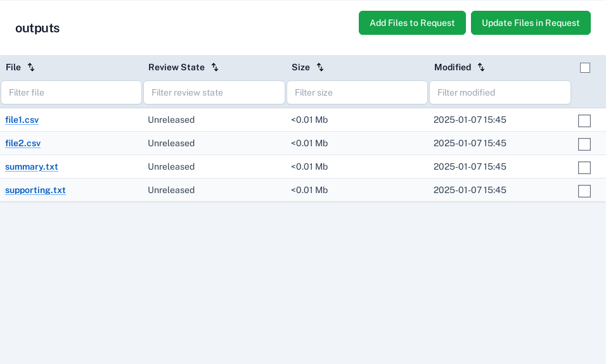Focus the Filter review state input
Viewport: 606px width, 364px height.
pyautogui.click(x=214, y=92)
